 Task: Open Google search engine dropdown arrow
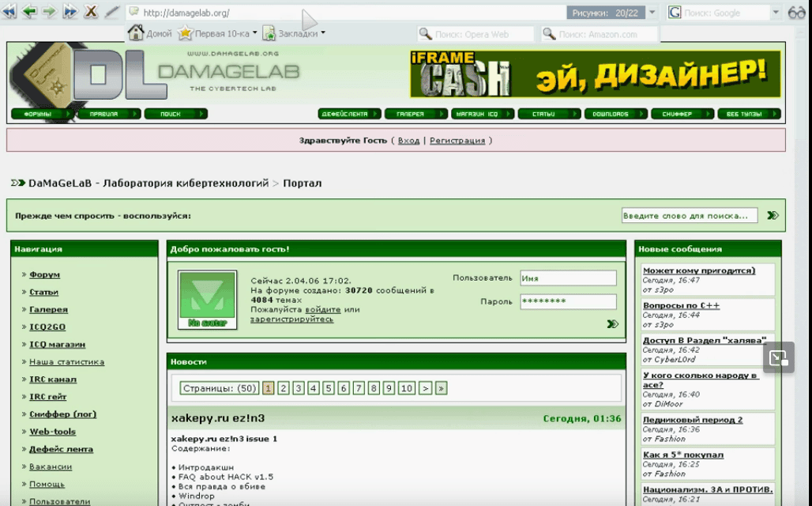click(776, 13)
